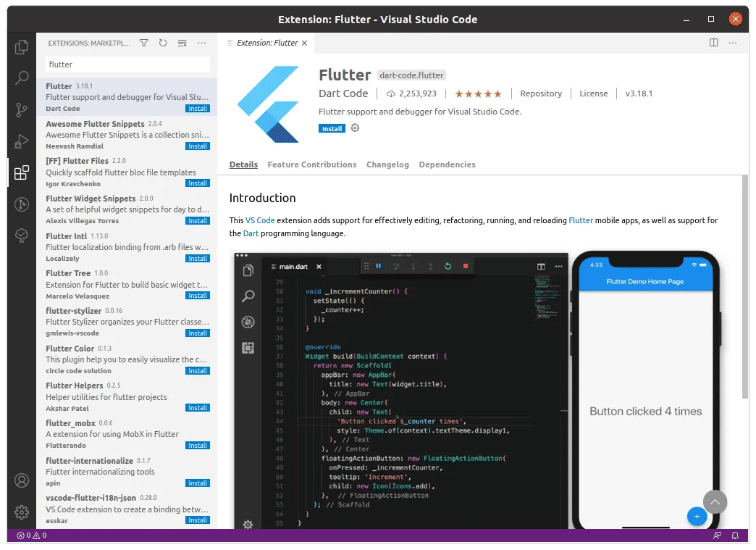Click the Dart Code publisher name
Screen dimensions: 756x550
[343, 93]
